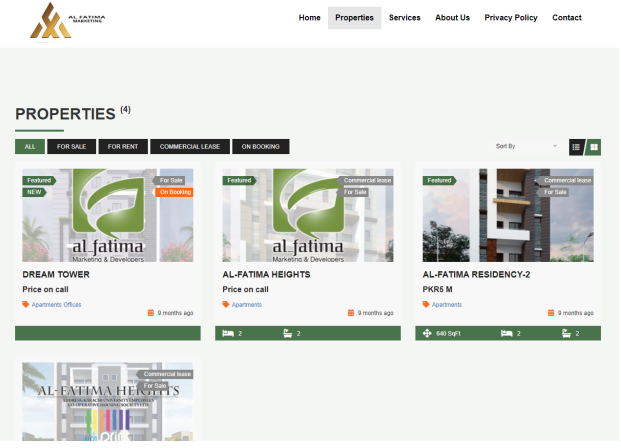Switch to list view icon
621x448 pixels.
(x=576, y=147)
